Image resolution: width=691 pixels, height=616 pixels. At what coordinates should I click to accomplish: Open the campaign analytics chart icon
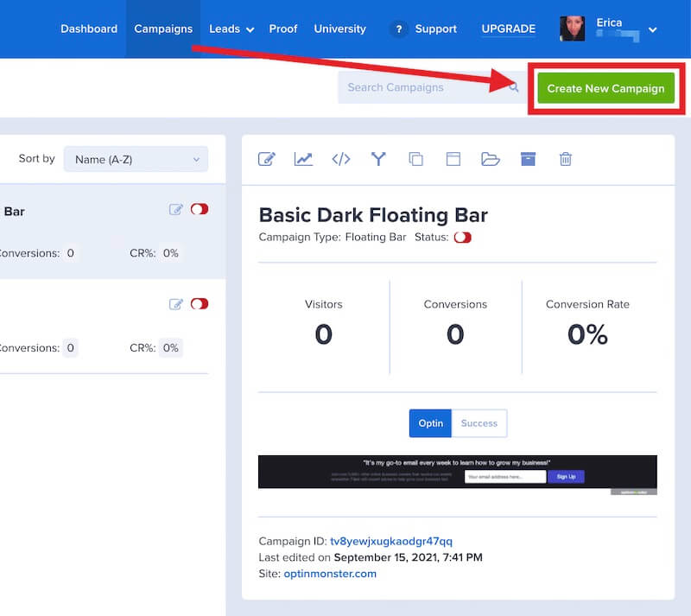tap(304, 159)
